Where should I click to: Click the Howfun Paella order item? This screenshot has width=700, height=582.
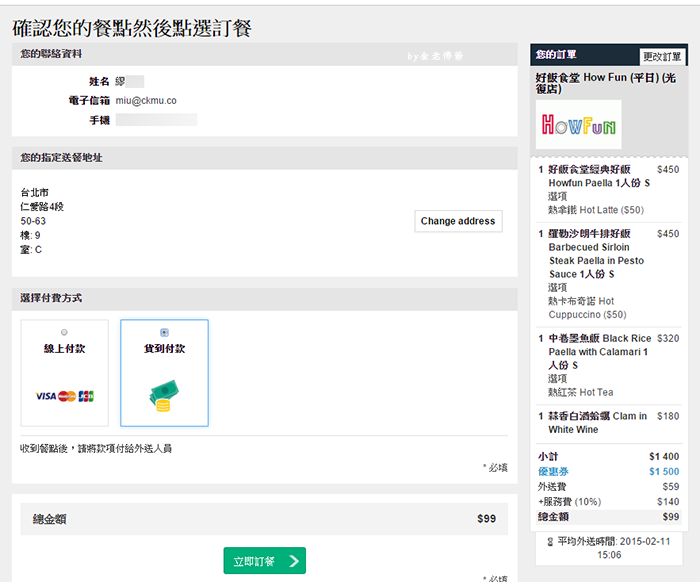[x=599, y=176]
